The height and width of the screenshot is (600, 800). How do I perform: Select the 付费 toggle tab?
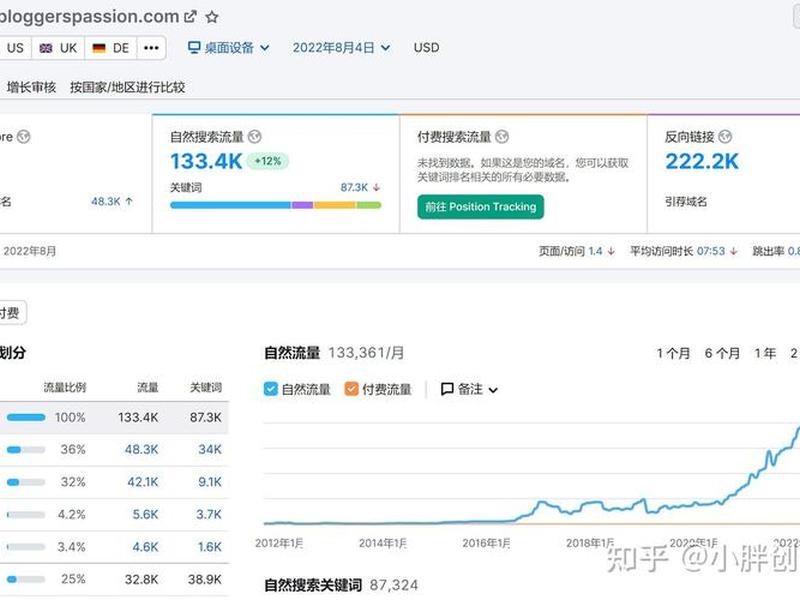tap(11, 313)
